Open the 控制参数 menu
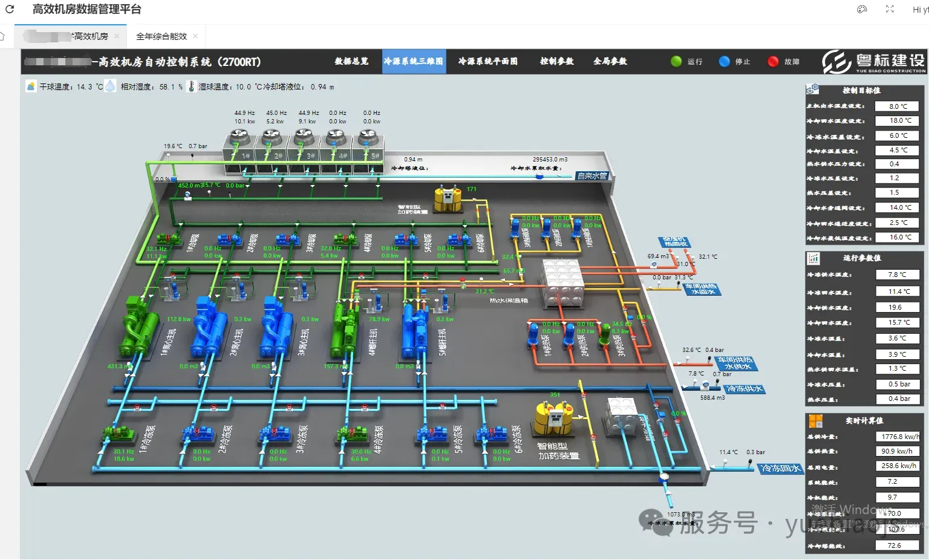Image resolution: width=929 pixels, height=560 pixels. click(x=557, y=61)
